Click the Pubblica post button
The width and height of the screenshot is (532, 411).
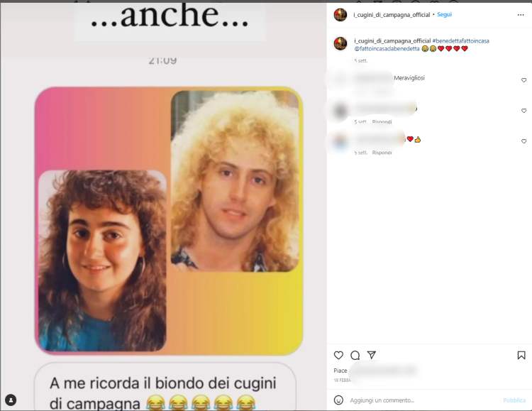coord(514,400)
